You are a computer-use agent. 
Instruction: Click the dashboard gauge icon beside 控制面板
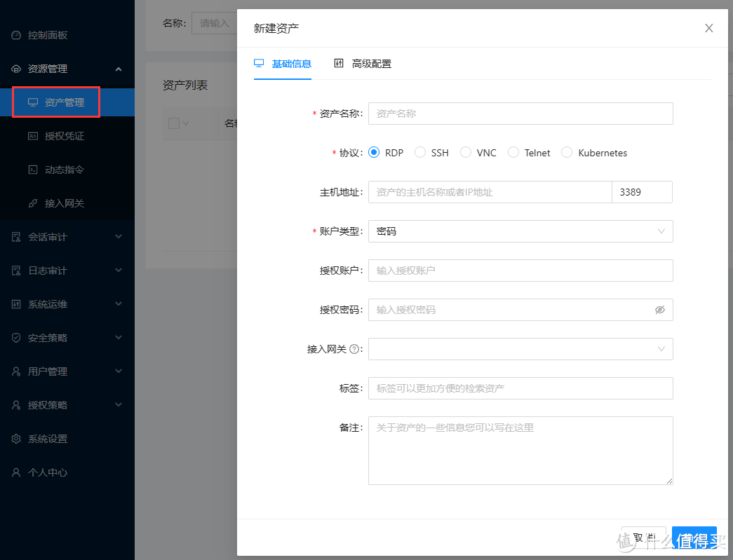click(x=16, y=35)
